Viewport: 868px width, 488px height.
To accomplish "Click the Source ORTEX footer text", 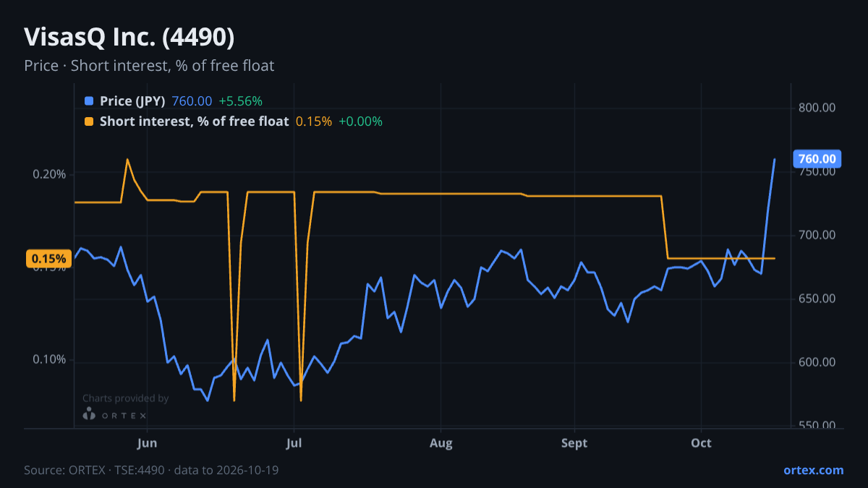I will coord(151,470).
